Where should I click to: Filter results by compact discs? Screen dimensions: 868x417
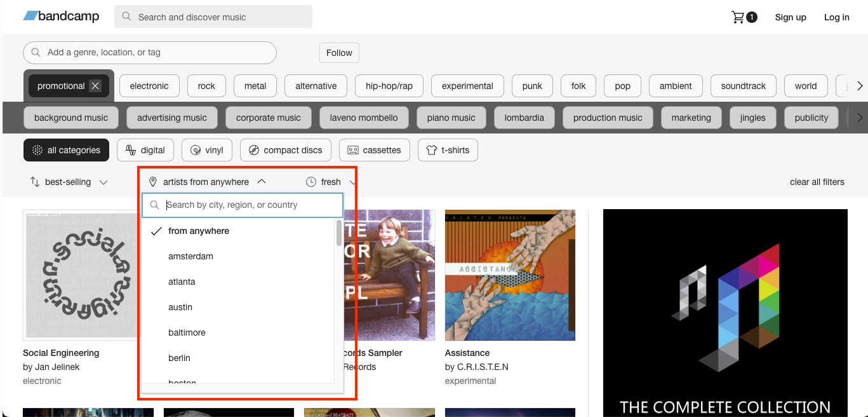(x=285, y=150)
